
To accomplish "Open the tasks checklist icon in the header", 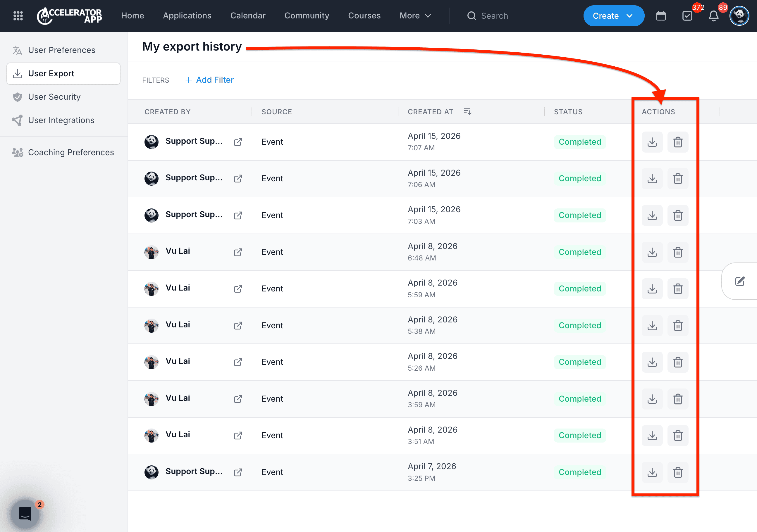I will [687, 16].
